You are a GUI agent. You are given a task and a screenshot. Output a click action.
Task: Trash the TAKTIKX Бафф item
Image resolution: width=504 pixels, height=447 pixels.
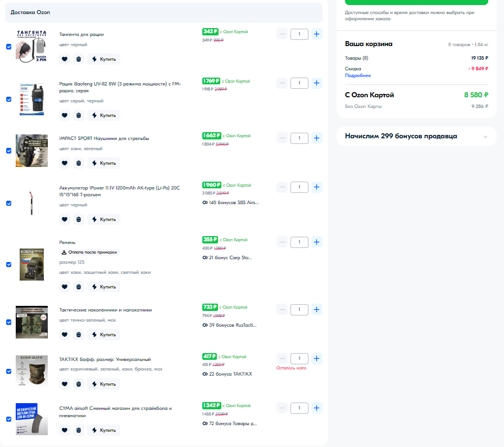(79, 384)
